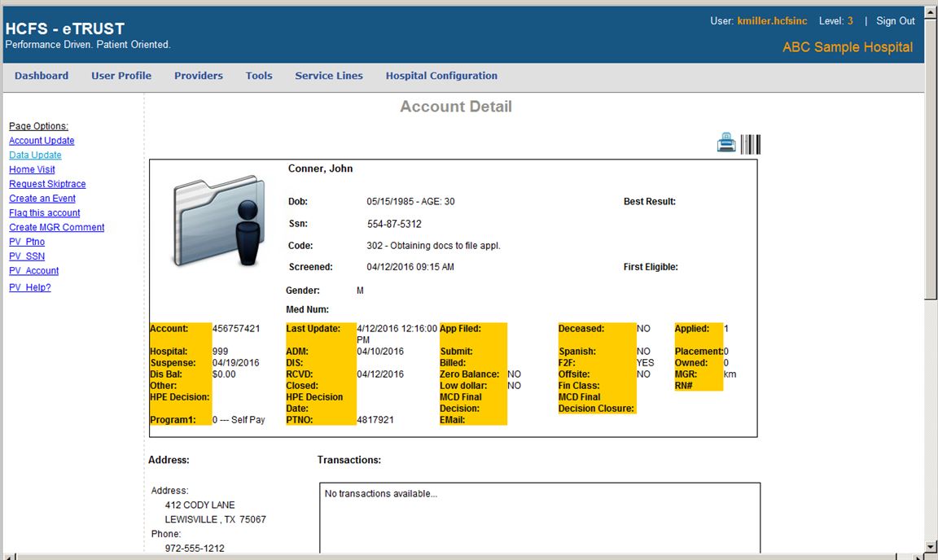Click the Data Update link

click(x=35, y=155)
